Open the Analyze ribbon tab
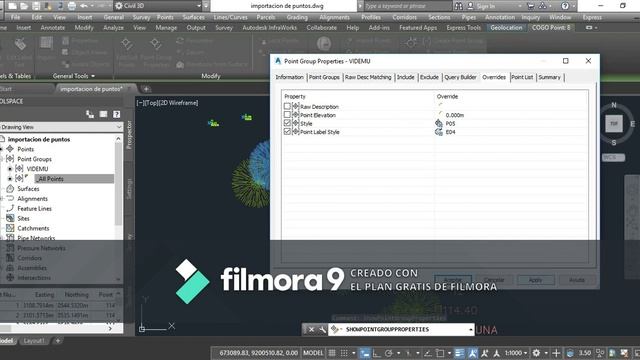The height and width of the screenshot is (360, 640). coord(113,27)
